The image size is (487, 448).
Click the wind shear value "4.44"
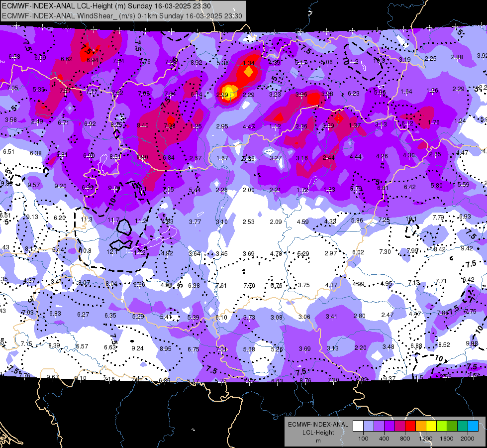click(x=355, y=157)
